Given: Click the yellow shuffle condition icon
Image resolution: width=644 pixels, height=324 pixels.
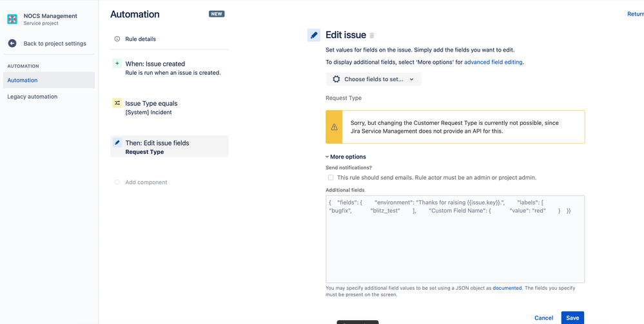Looking at the screenshot, I should 117,103.
